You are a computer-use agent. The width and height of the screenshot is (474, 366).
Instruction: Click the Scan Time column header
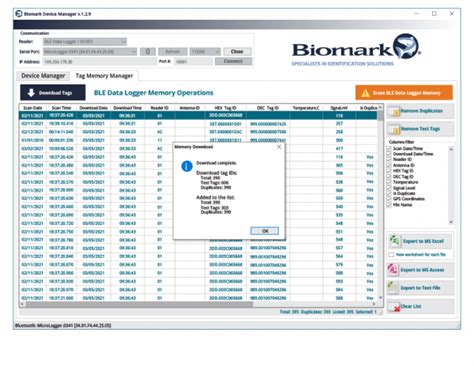61,108
